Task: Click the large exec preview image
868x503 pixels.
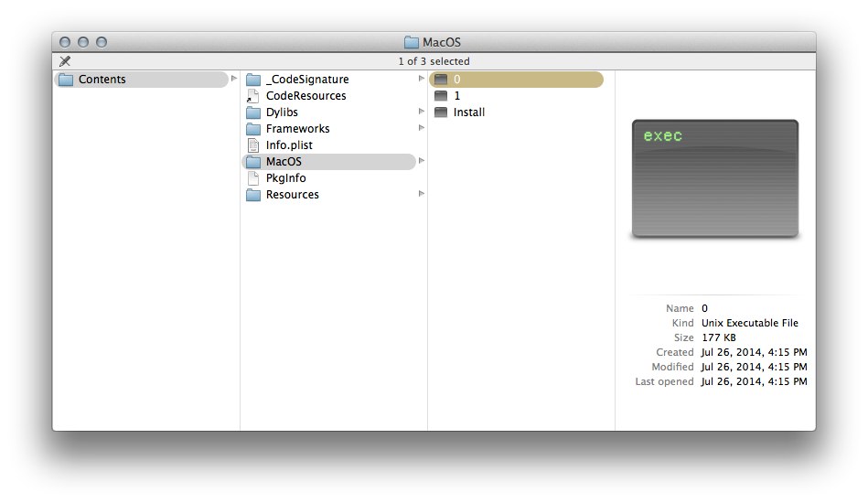Action: pos(715,178)
